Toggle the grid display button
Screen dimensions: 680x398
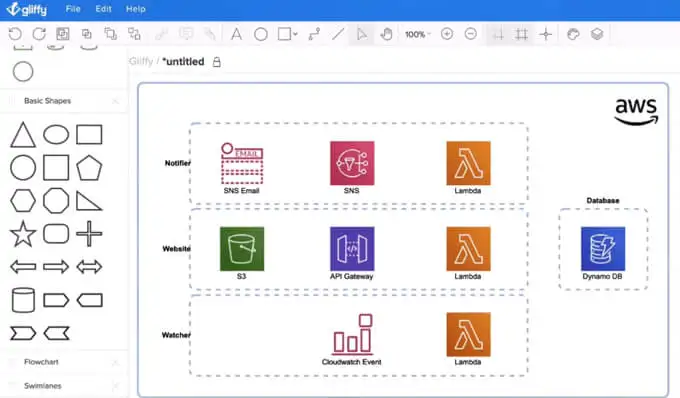click(x=522, y=34)
